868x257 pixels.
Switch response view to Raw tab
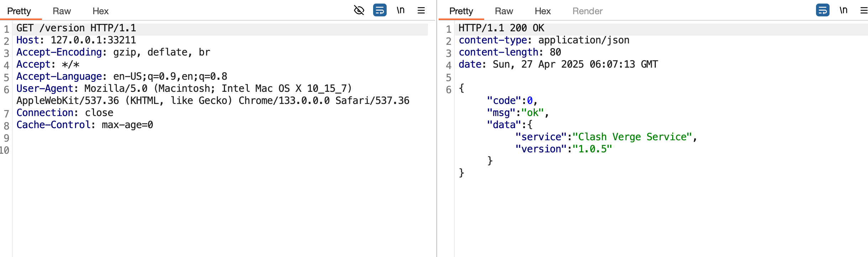(504, 11)
